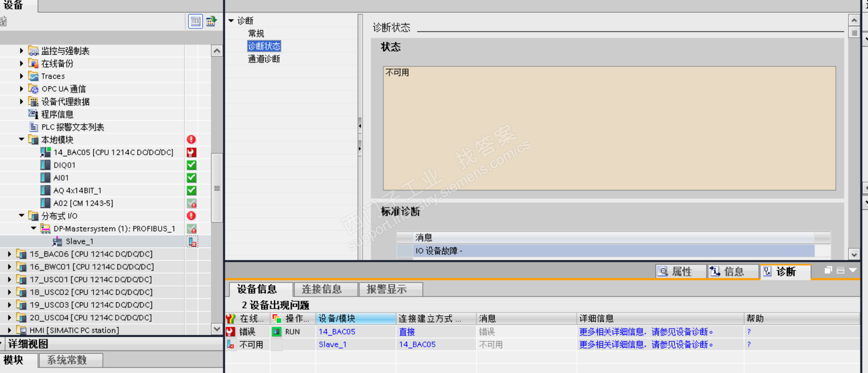Click the green check status of AQ 4x14BIT_1
The image size is (868, 373).
191,191
